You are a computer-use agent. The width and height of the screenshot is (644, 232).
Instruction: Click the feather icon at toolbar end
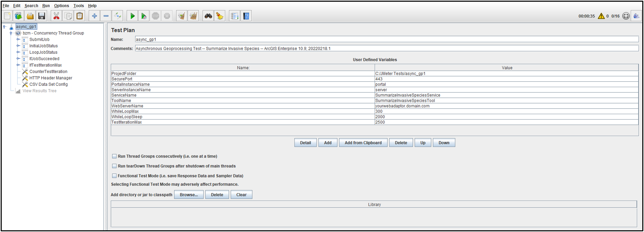(636, 16)
